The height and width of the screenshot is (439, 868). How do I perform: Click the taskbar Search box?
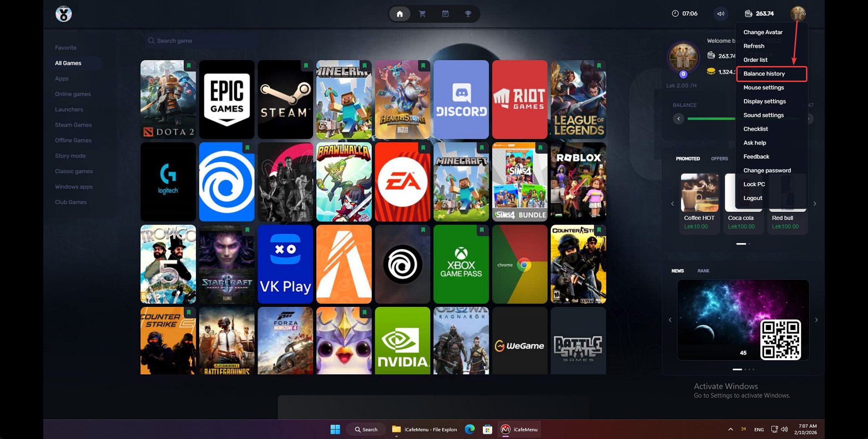[366, 429]
